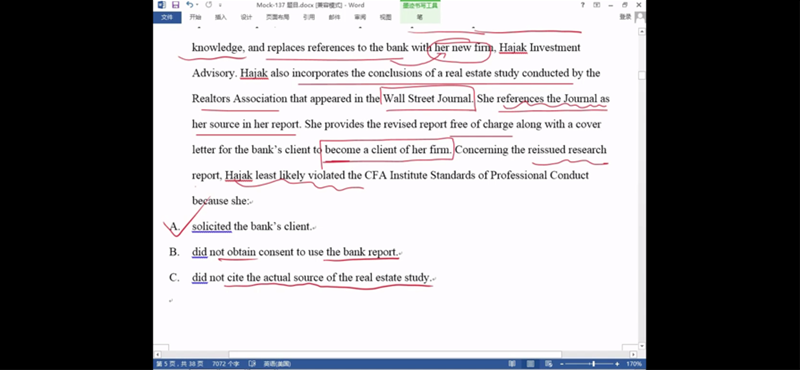Switch to the 开始 (Home) ribbon tab

195,17
